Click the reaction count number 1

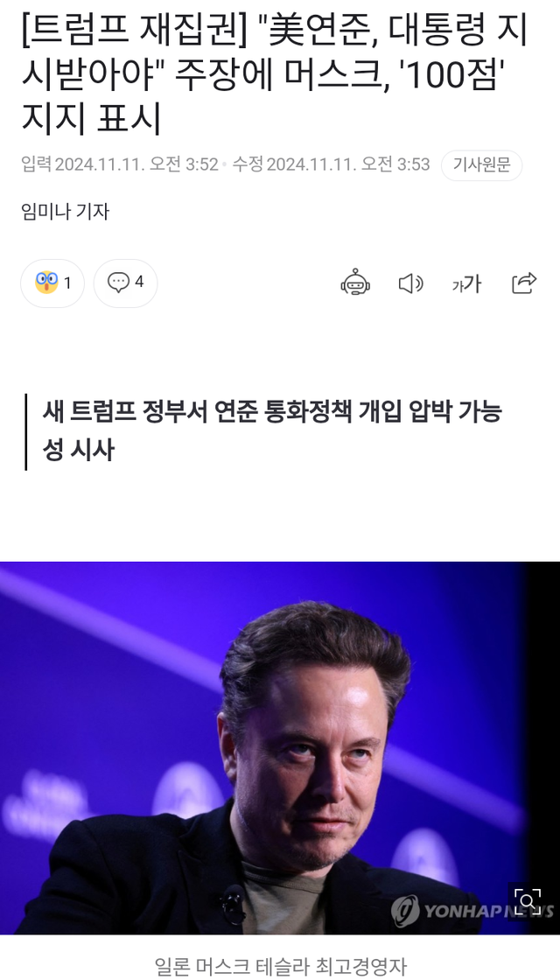pyautogui.click(x=67, y=283)
